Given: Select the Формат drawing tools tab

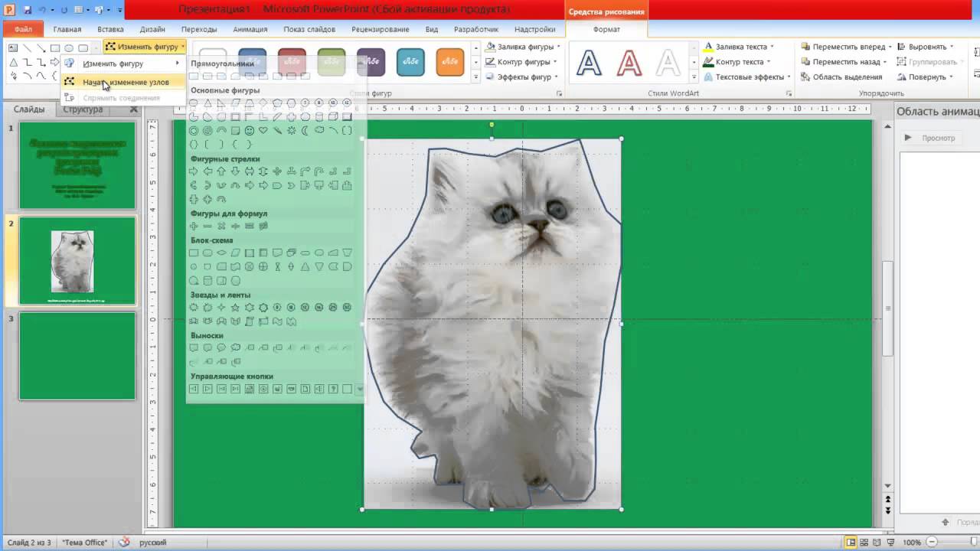Looking at the screenshot, I should 606,29.
